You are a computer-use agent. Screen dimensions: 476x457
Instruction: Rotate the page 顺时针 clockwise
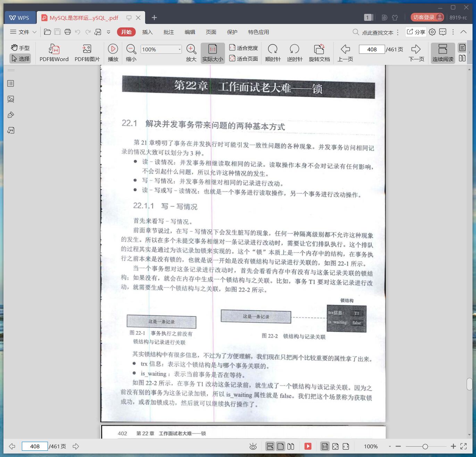273,53
